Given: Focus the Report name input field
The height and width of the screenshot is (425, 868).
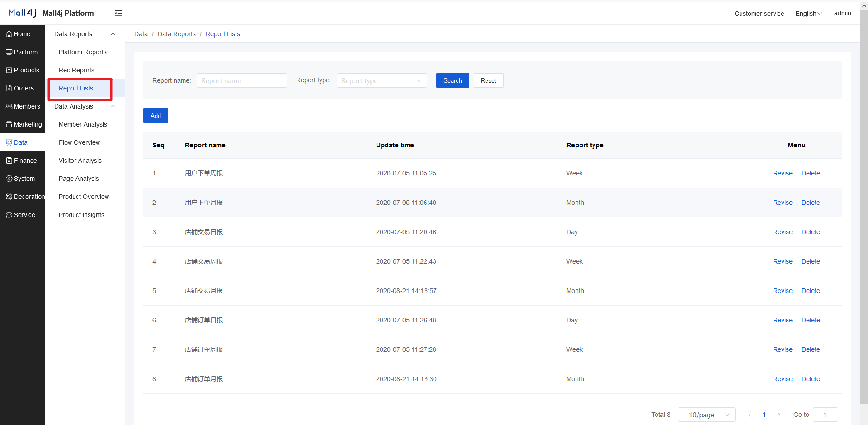Looking at the screenshot, I should coord(242,80).
